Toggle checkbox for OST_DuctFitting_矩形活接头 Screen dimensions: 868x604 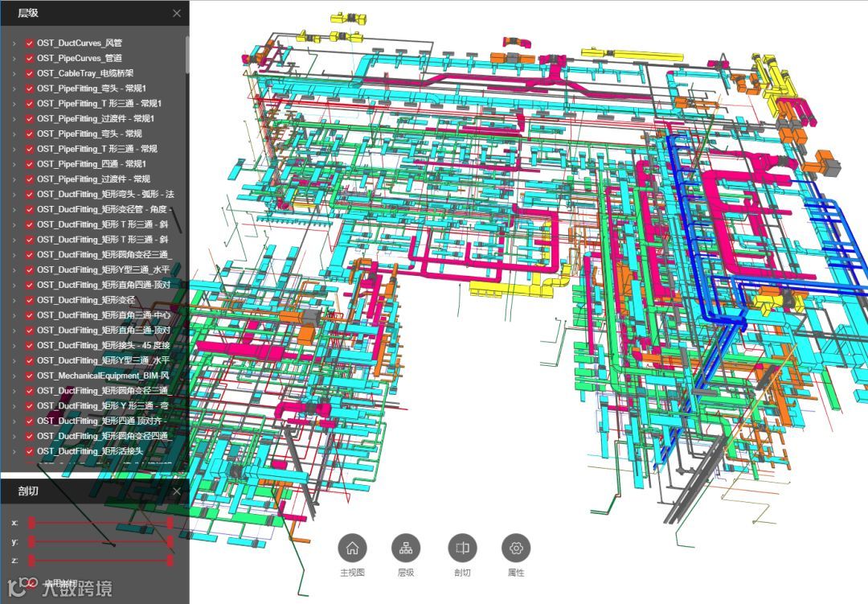tap(30, 452)
